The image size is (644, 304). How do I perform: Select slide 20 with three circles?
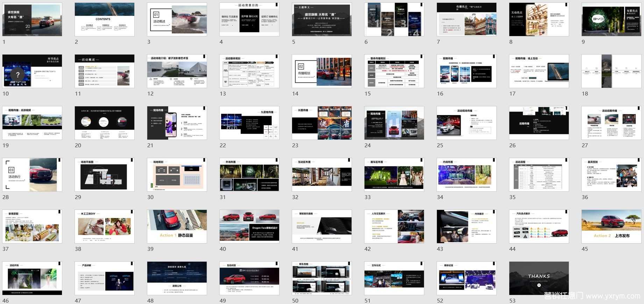coord(105,123)
